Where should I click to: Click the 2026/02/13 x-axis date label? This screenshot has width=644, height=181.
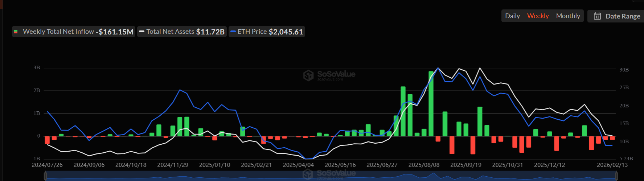pos(612,165)
